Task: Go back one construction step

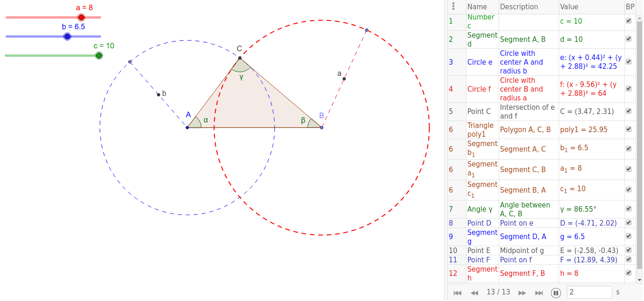Action: pos(474,293)
